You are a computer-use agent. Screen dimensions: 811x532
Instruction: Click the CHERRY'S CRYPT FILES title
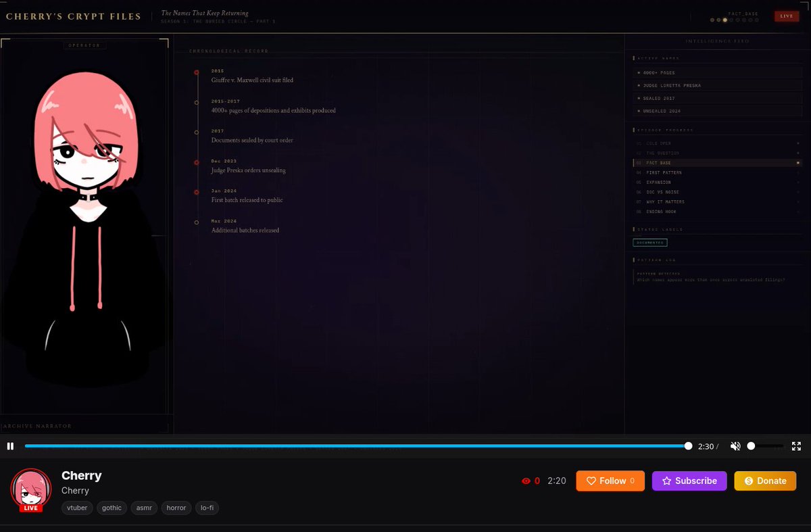(x=73, y=16)
